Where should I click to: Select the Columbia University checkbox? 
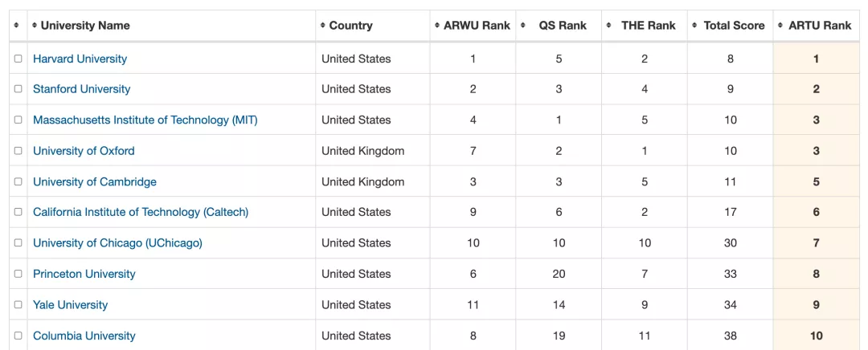(18, 336)
